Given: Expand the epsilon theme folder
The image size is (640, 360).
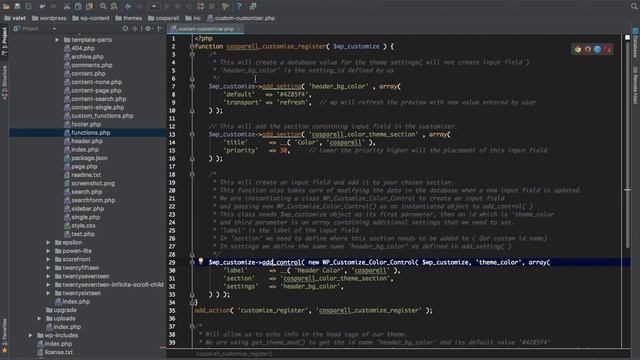Looking at the screenshot, I should [x=48, y=242].
